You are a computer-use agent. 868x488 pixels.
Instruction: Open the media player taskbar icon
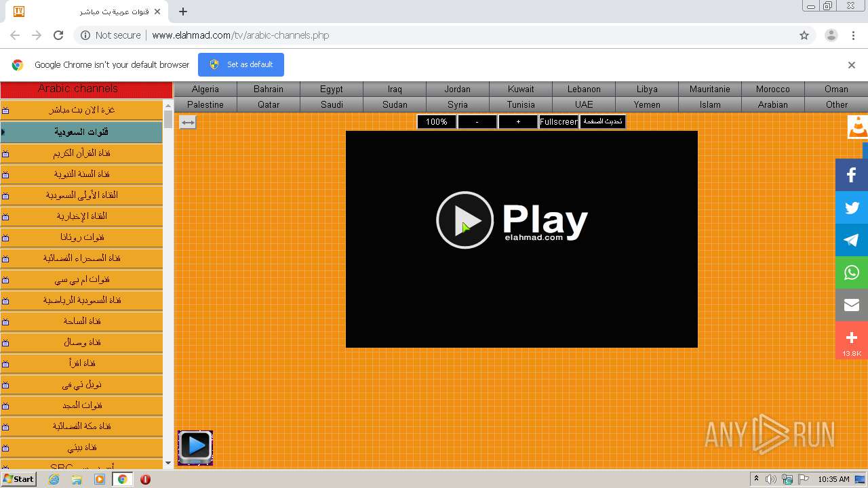100,479
